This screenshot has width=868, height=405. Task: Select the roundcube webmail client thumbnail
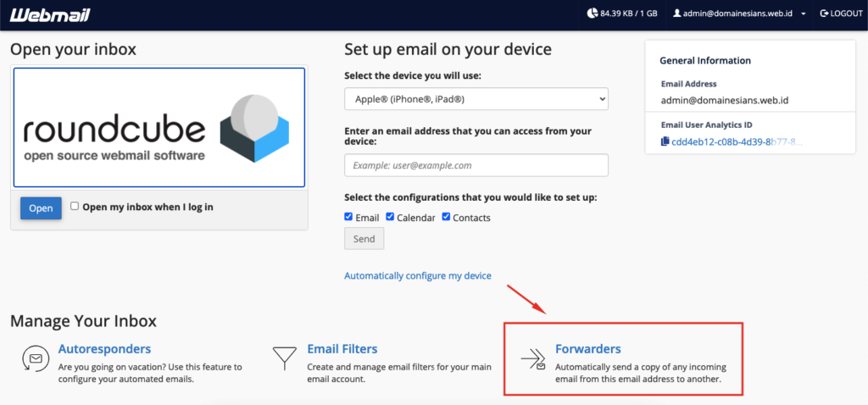159,127
